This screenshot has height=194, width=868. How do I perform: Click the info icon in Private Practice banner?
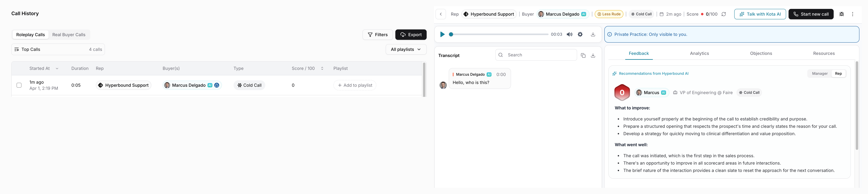tap(610, 34)
